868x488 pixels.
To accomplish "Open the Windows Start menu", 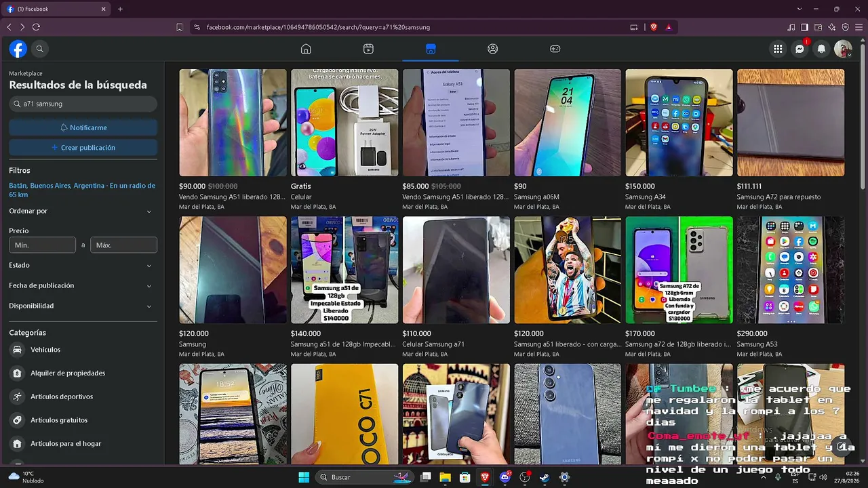I will (x=303, y=477).
